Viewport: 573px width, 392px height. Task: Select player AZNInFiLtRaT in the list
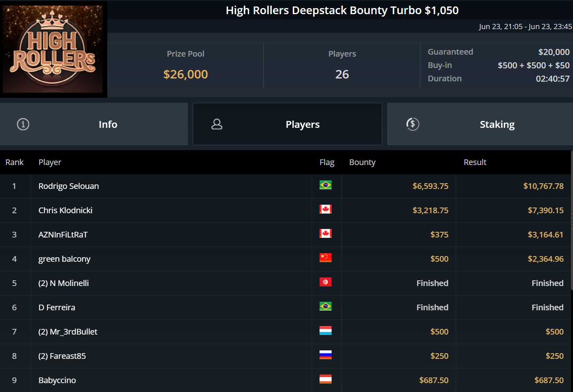point(63,235)
